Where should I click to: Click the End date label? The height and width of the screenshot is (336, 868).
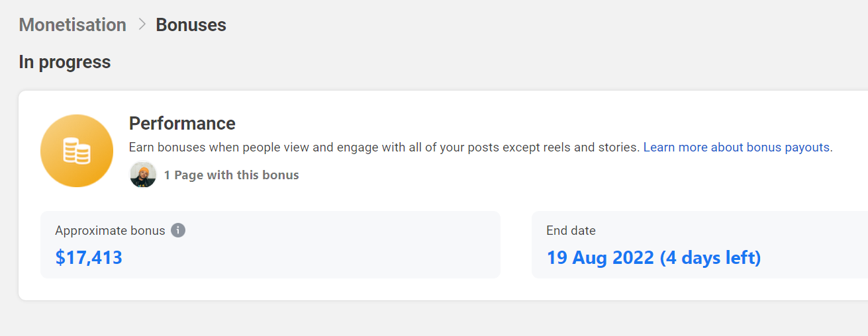click(571, 230)
